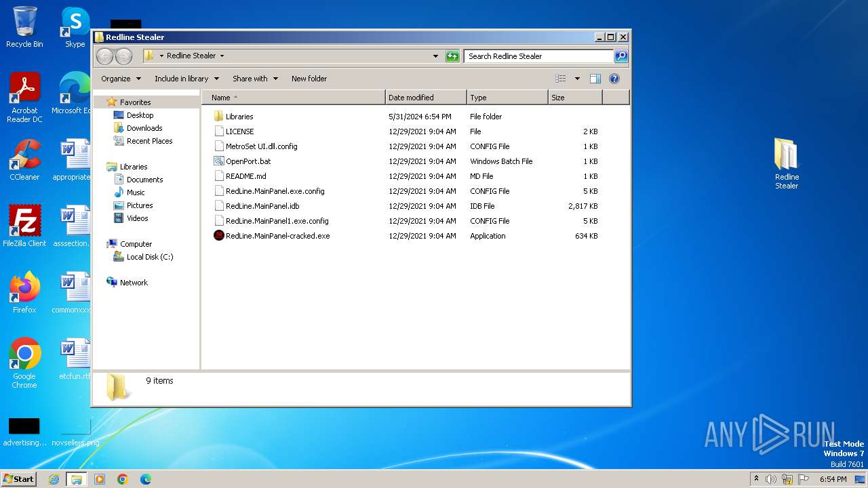Select RedLine.MainPanel1.exe.config file
Image resolution: width=868 pixels, height=488 pixels.
(407, 221)
